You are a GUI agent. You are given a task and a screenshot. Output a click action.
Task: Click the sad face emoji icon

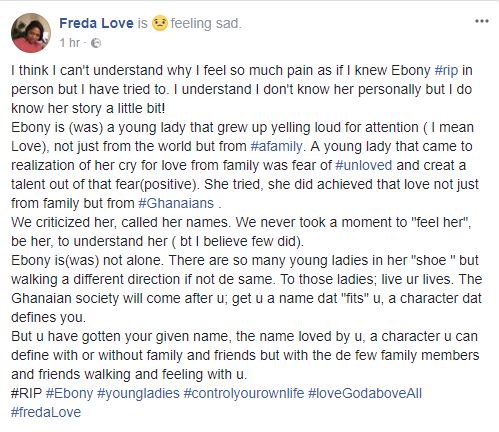pos(160,23)
